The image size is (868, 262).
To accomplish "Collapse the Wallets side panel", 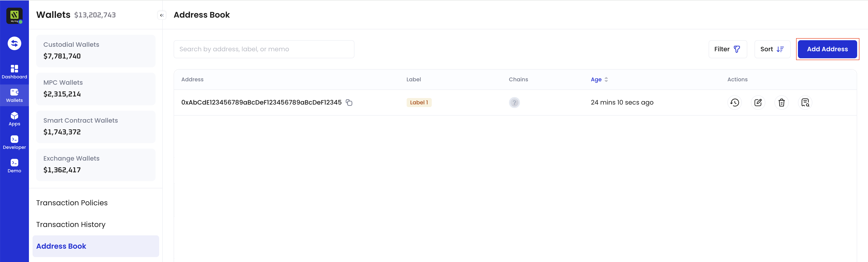I will pyautogui.click(x=162, y=15).
